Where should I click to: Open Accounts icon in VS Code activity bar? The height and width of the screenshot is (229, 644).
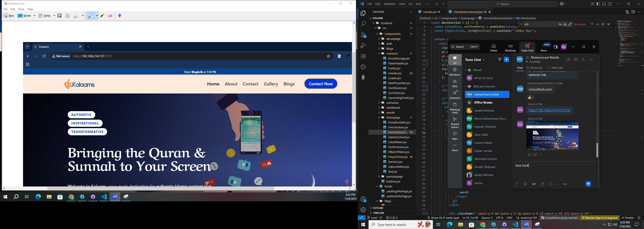pos(363,199)
